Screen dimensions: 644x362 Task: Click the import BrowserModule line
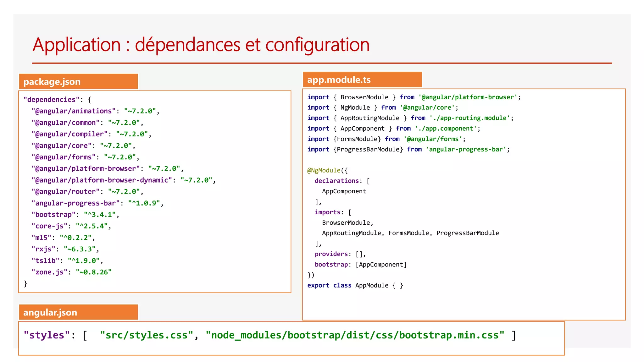tap(414, 97)
